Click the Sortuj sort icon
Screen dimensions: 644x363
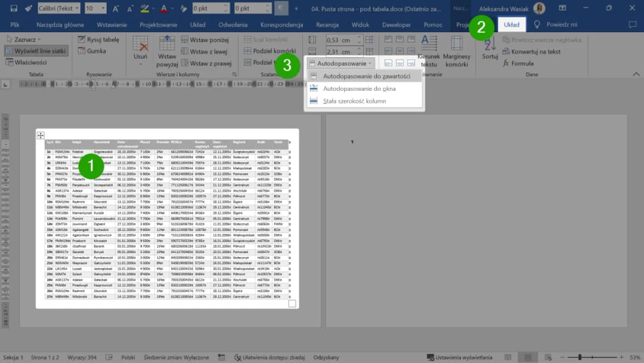pos(490,49)
